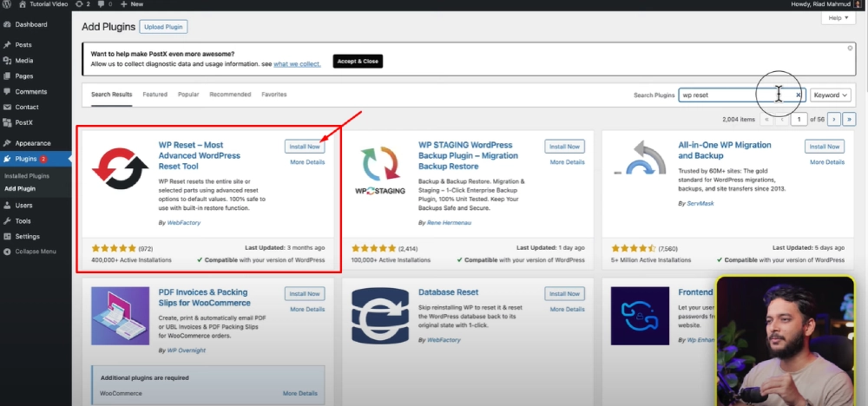Click the WP Reset plugin logo
This screenshot has height=406, width=868.
(120, 168)
